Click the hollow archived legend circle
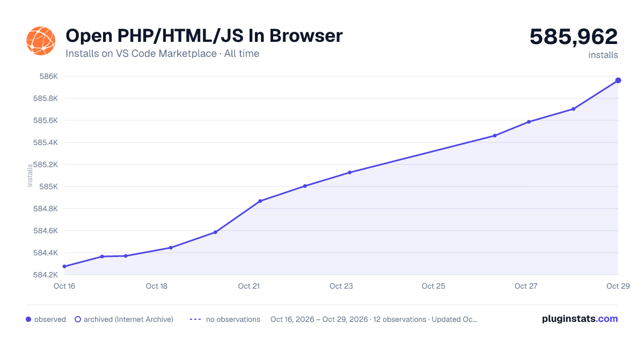Viewport: 644px width, 338px height. (x=78, y=319)
